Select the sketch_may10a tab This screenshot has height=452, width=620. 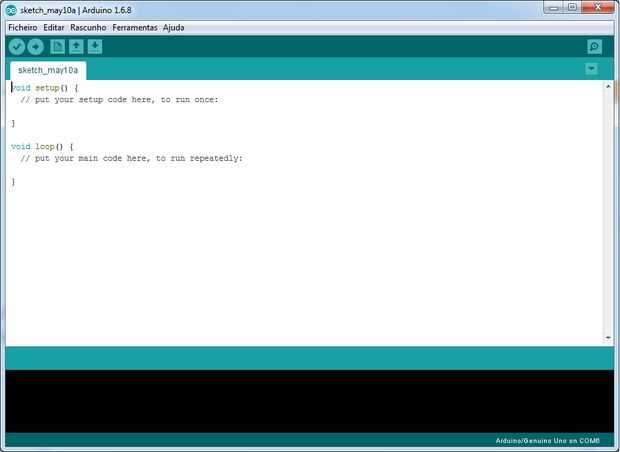[x=48, y=70]
